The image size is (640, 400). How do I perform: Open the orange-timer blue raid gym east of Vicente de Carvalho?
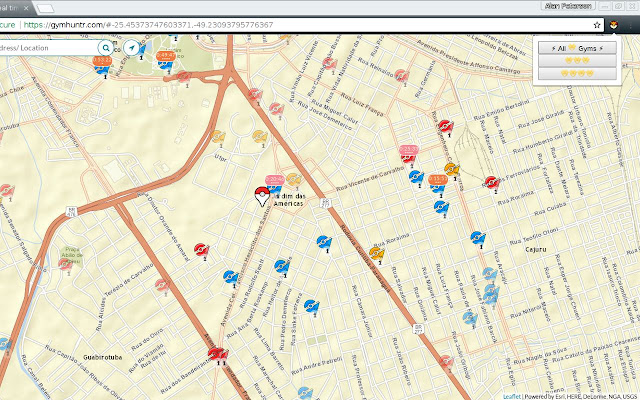[x=438, y=184]
